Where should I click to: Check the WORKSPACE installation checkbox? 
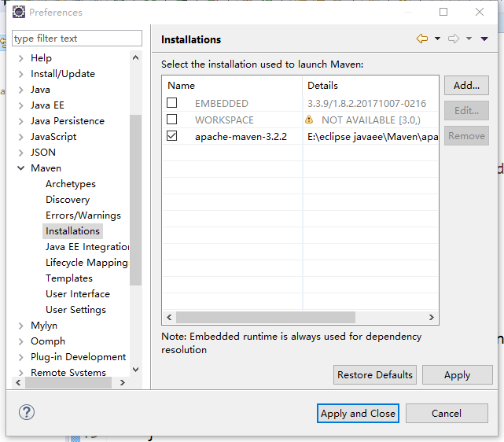[x=172, y=120]
